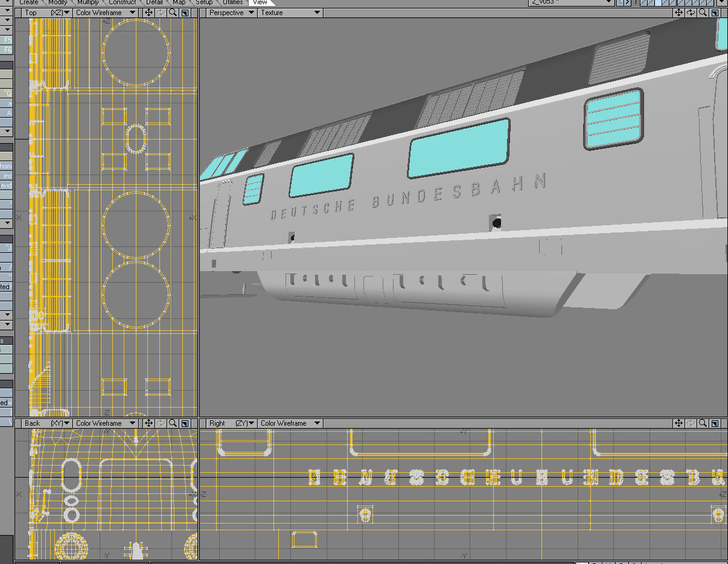Click the rotate icon in Back viewport

coord(161,423)
